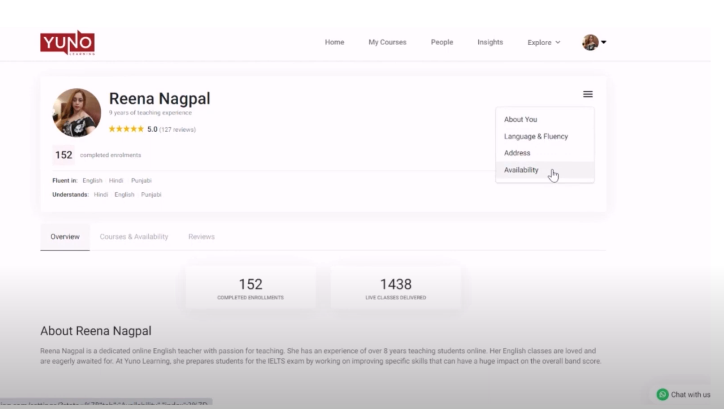This screenshot has height=410, width=725.
Task: Select About You from the menu
Action: click(520, 119)
